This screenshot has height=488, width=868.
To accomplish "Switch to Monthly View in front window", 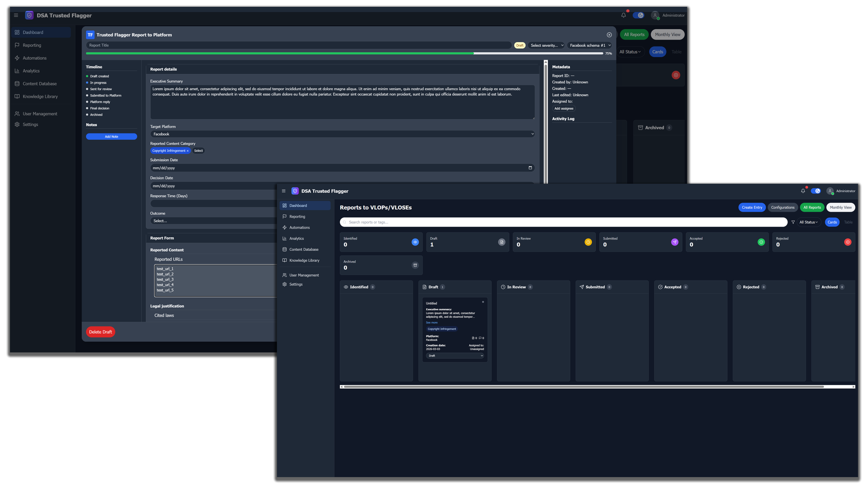I will [x=840, y=207].
